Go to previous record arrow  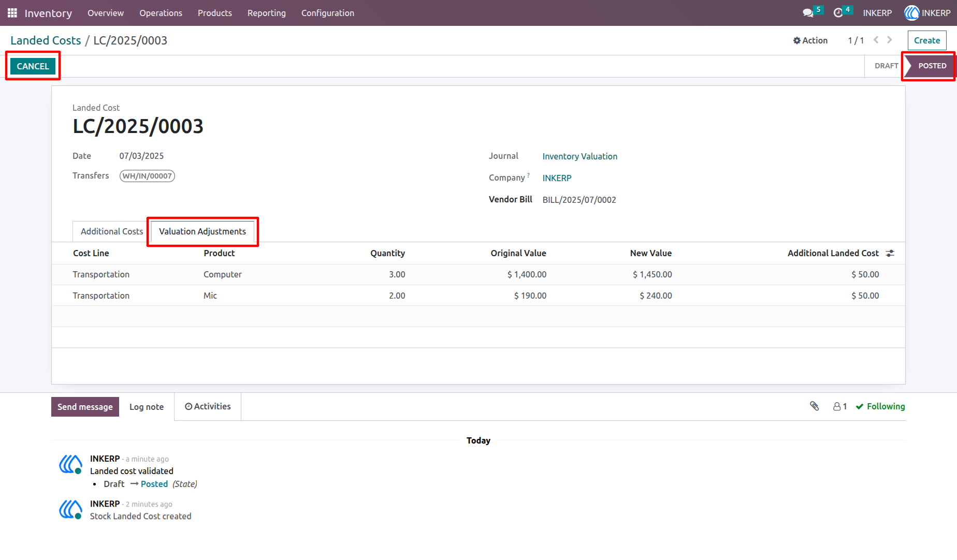click(x=876, y=40)
